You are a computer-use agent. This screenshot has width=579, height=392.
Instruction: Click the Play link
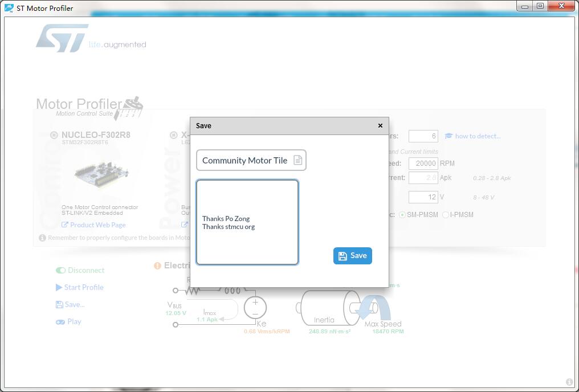pos(74,321)
